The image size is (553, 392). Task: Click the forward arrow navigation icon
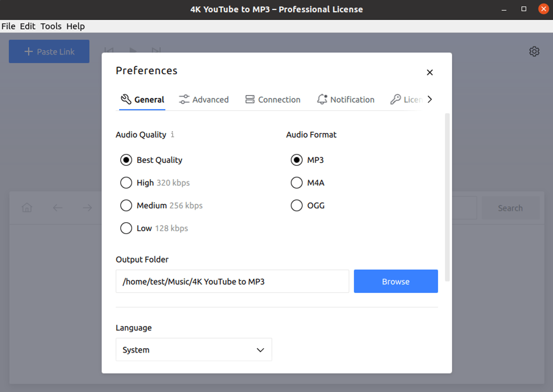87,208
